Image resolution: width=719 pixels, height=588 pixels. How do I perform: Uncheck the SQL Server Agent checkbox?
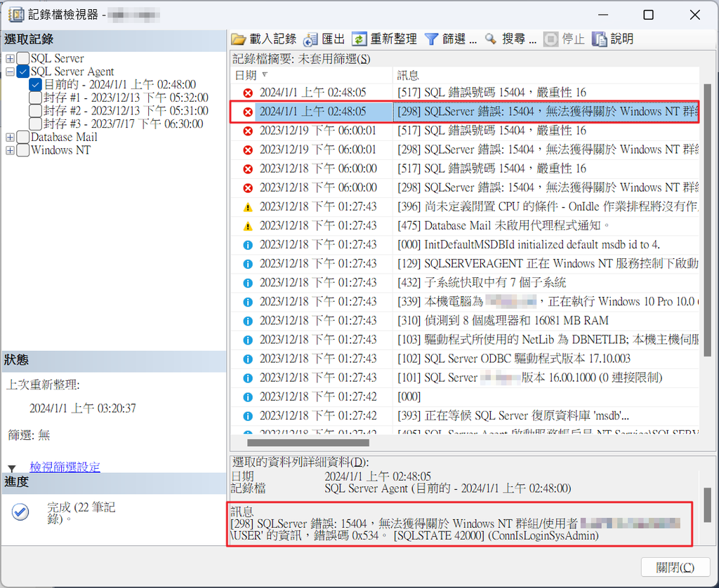(23, 72)
